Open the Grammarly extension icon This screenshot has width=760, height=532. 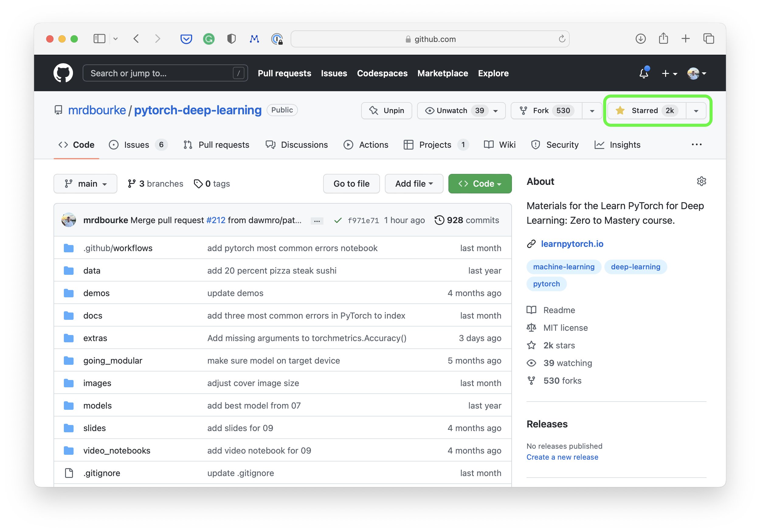(x=209, y=39)
